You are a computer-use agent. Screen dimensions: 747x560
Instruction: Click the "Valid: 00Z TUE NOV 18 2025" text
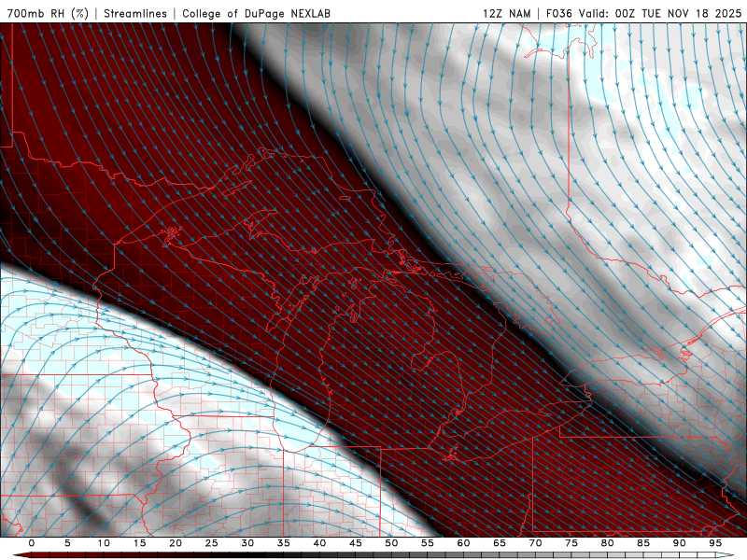660,13
